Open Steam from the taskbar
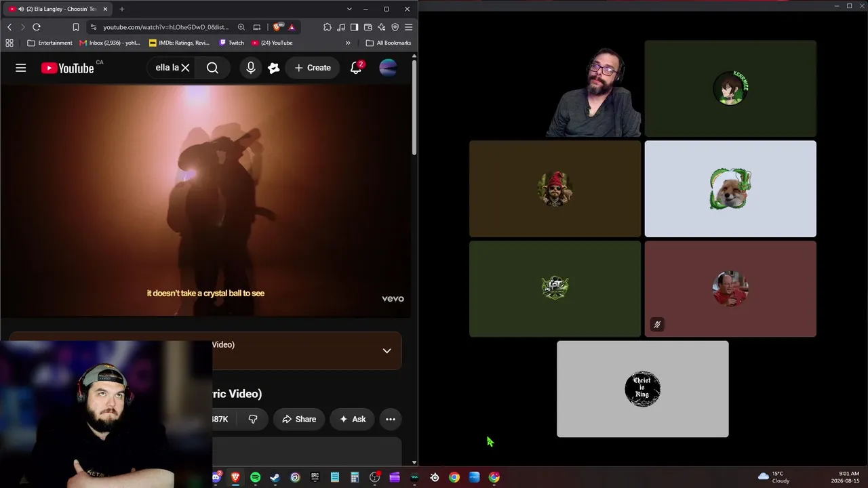 [x=275, y=477]
